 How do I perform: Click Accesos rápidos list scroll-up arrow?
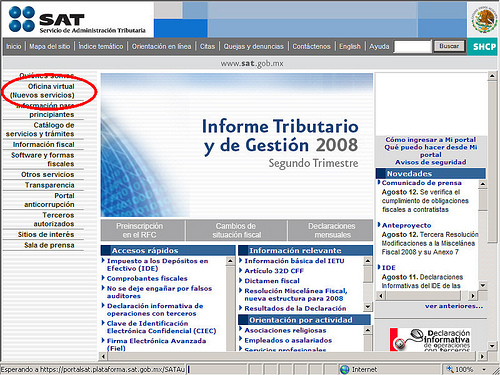point(230,261)
